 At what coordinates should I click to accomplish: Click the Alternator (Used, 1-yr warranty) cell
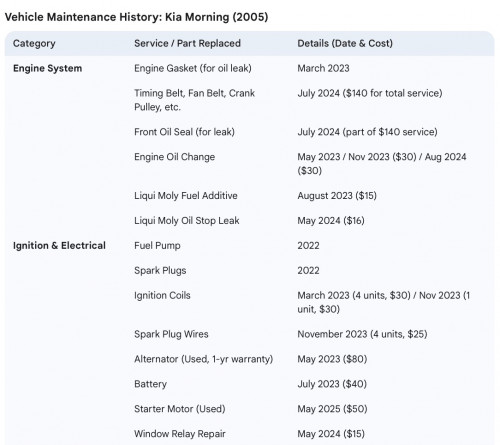204,359
